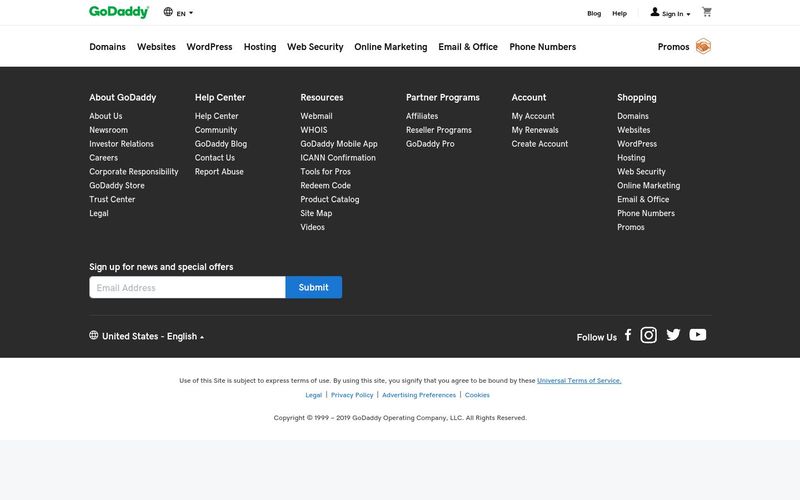Open the GoDaddy Pro link
This screenshot has height=500, width=800.
(430, 144)
